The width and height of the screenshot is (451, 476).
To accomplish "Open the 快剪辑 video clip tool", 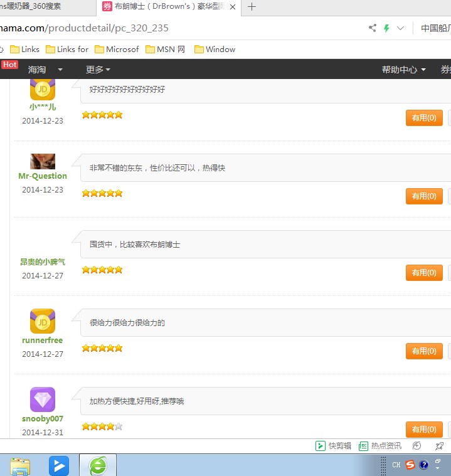I will (333, 446).
